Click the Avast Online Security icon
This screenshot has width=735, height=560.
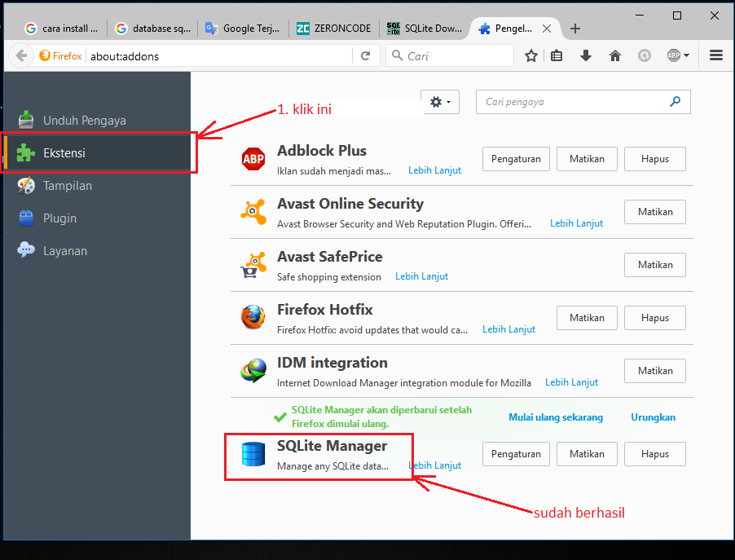point(253,212)
